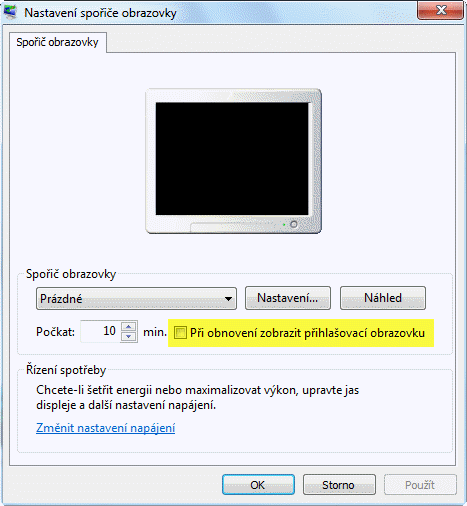Click the screen saver icon in title bar
The image size is (467, 506).
(10, 12)
